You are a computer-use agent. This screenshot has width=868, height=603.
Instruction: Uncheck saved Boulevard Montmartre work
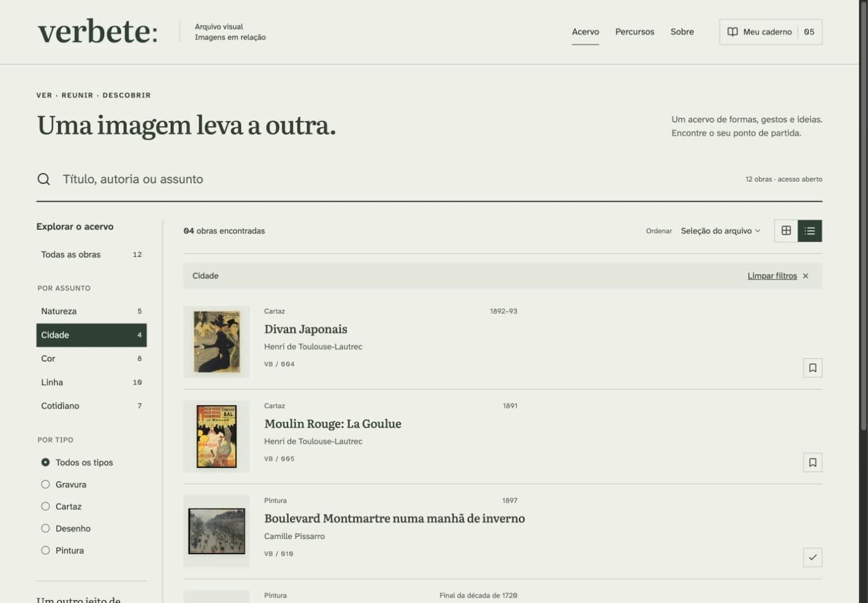pos(813,557)
